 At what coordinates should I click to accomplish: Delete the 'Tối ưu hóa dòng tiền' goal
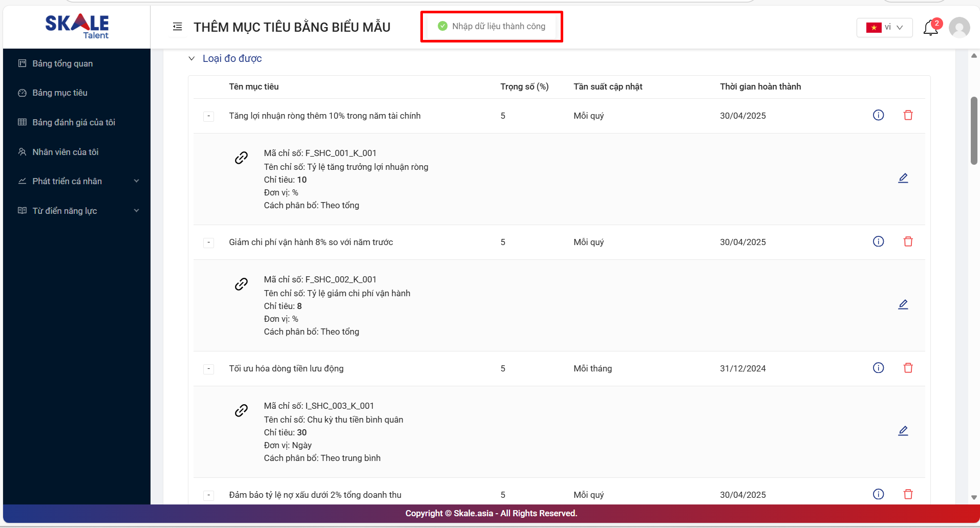[x=908, y=368]
